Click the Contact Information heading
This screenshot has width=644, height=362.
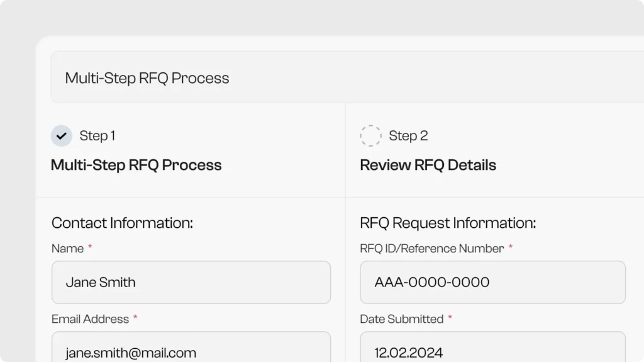122,223
